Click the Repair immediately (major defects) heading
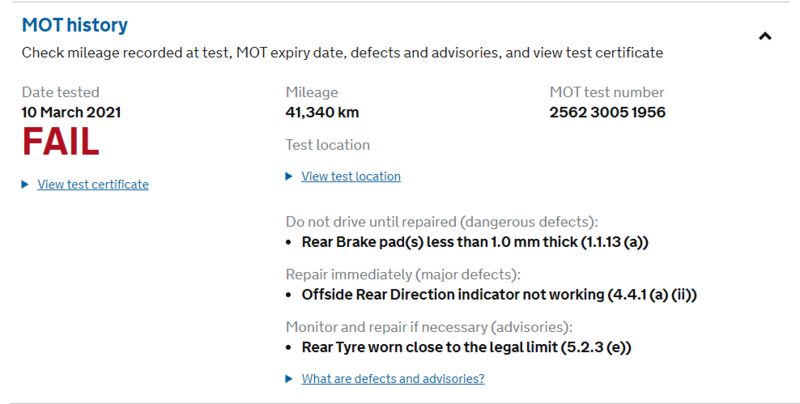 coord(403,274)
